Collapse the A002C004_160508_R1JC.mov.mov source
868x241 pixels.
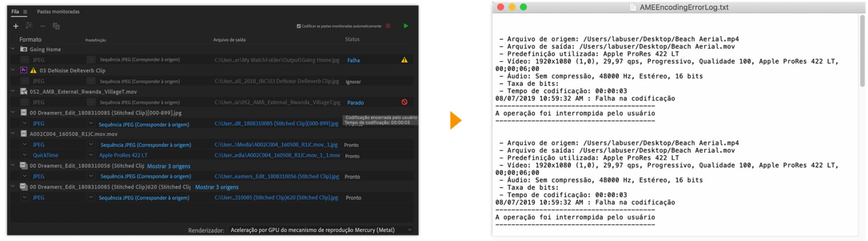click(x=13, y=133)
